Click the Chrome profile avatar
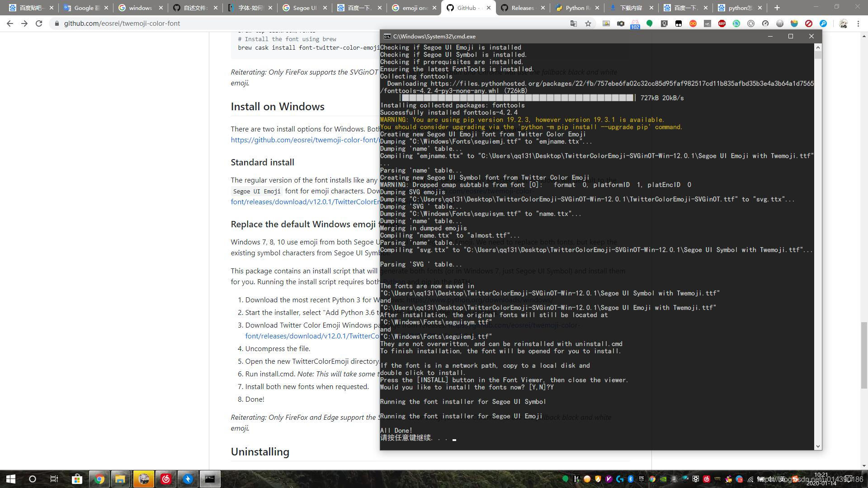 tap(843, 23)
